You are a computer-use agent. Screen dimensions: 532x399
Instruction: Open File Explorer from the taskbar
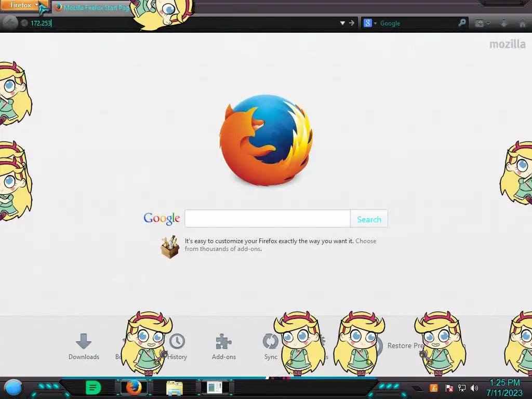pos(175,388)
